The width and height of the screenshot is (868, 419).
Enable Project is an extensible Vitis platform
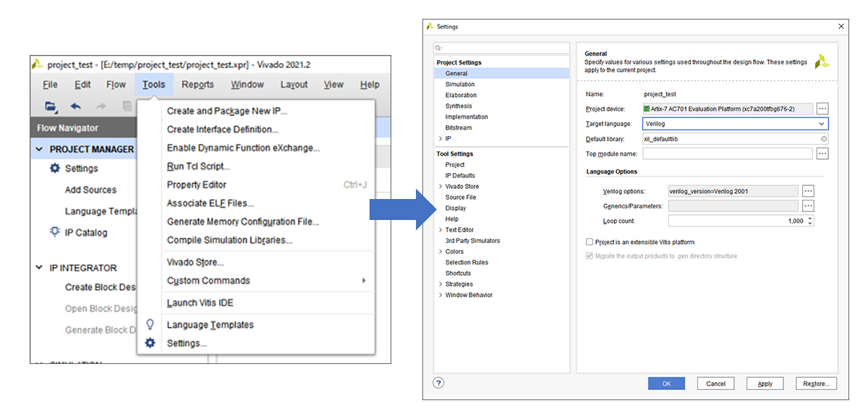click(x=590, y=242)
